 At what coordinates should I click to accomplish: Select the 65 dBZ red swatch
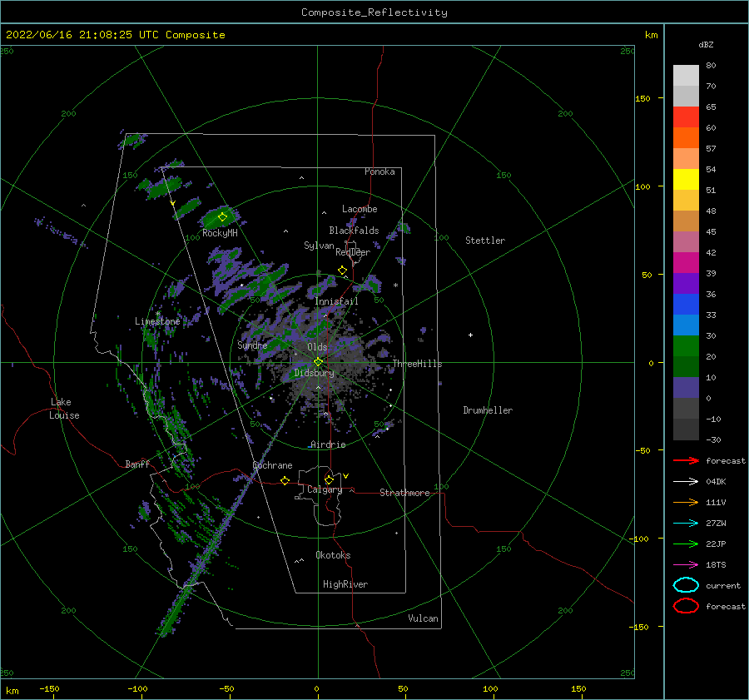pos(686,117)
